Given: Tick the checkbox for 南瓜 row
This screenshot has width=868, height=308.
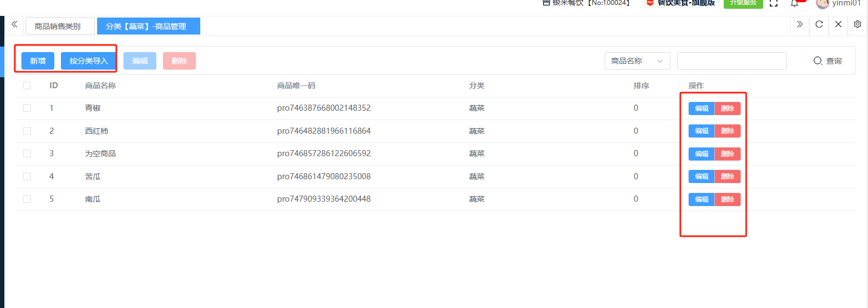Looking at the screenshot, I should [27, 199].
